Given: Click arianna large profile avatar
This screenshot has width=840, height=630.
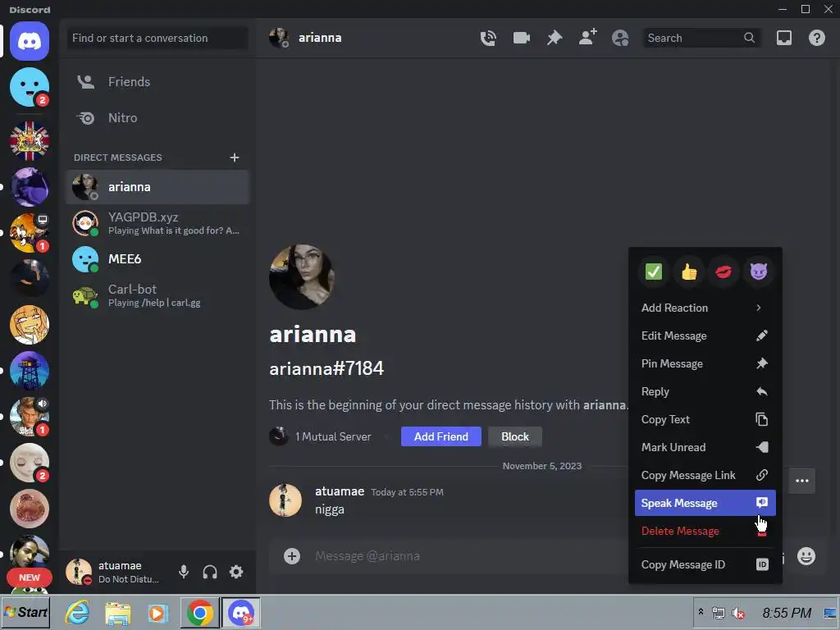Looking at the screenshot, I should click(302, 277).
